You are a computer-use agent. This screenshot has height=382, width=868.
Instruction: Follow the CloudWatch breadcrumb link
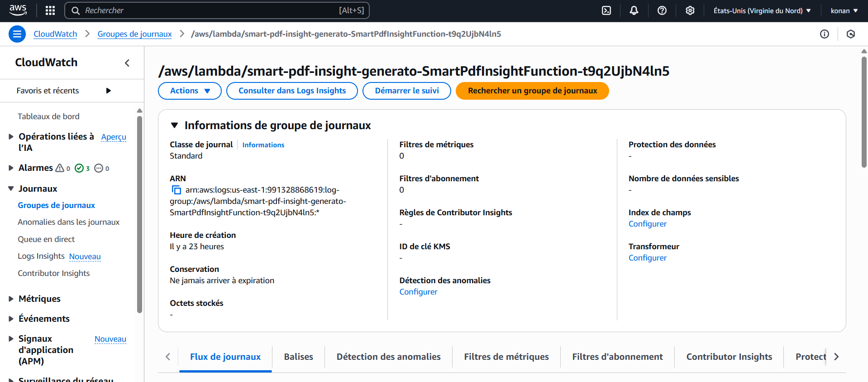point(55,34)
